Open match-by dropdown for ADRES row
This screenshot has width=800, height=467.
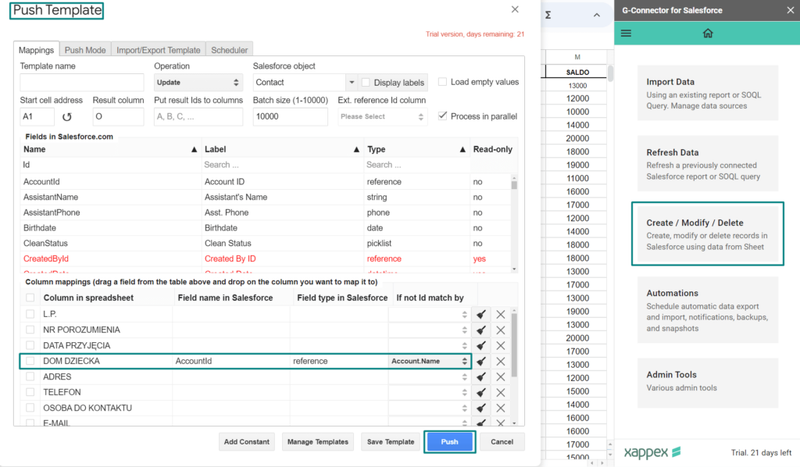(429, 377)
